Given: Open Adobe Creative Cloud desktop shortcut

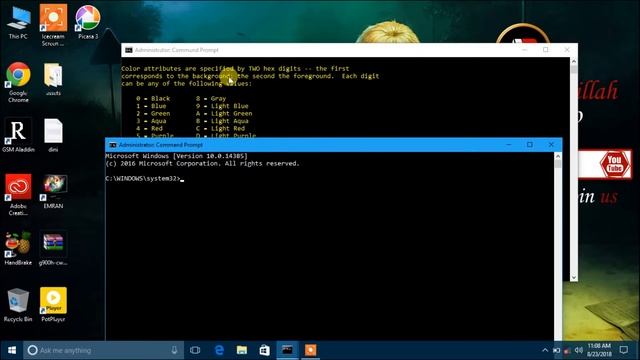Looking at the screenshot, I should click(18, 195).
